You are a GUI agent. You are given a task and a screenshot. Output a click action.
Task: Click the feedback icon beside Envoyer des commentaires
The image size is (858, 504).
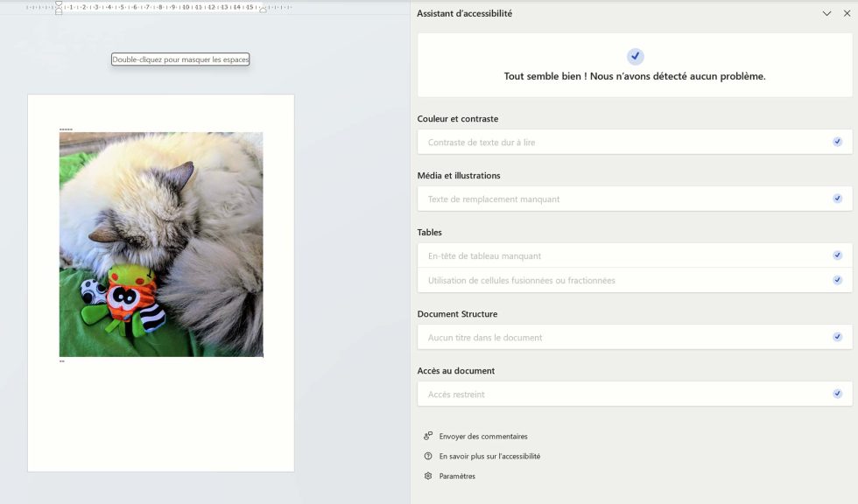point(428,436)
